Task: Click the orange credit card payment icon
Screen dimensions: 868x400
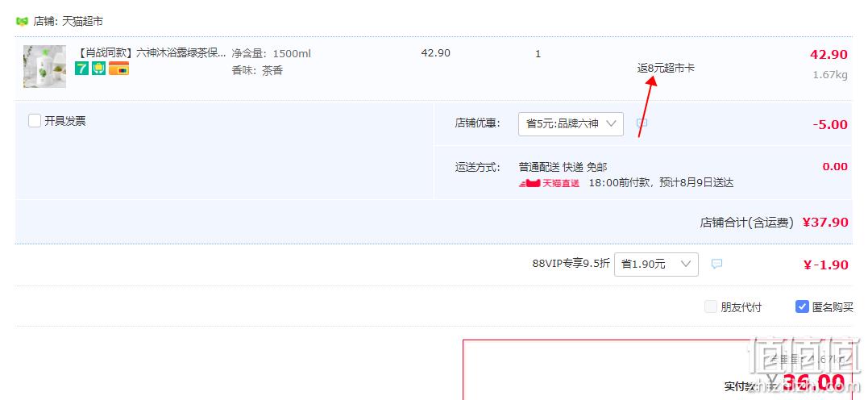Action: point(118,68)
